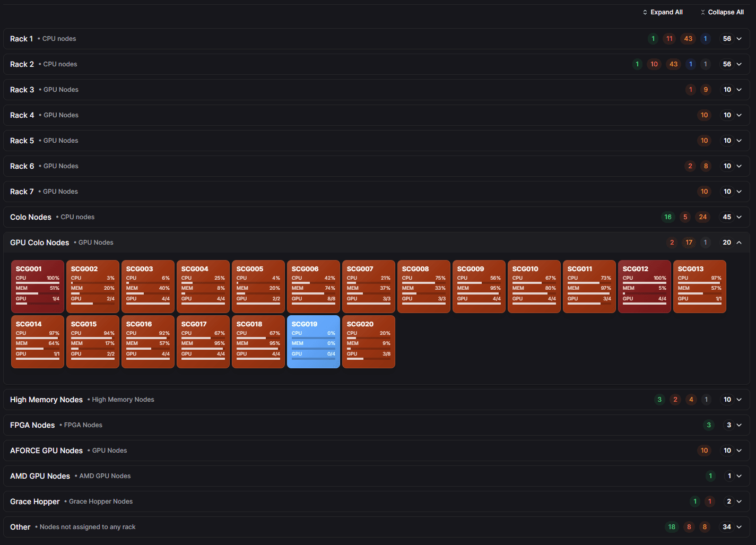756x545 pixels.
Task: Click the SCG006 GPU usage bar
Action: coord(313,304)
